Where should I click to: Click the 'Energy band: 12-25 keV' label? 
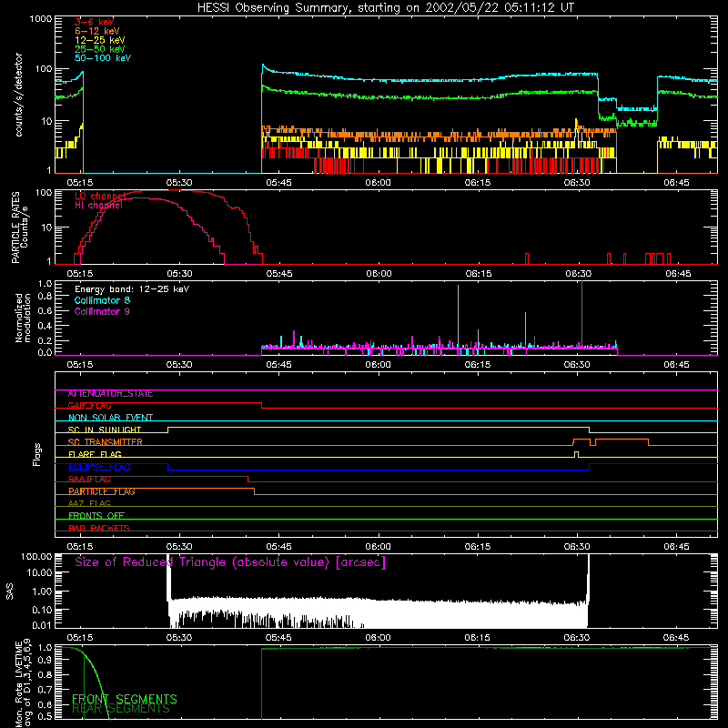132,289
